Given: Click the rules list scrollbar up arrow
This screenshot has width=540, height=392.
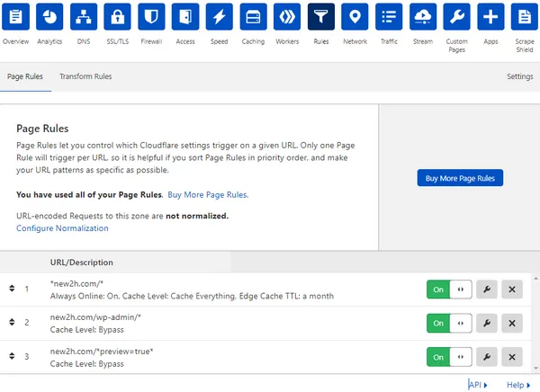Looking at the screenshot, I should coord(535,278).
